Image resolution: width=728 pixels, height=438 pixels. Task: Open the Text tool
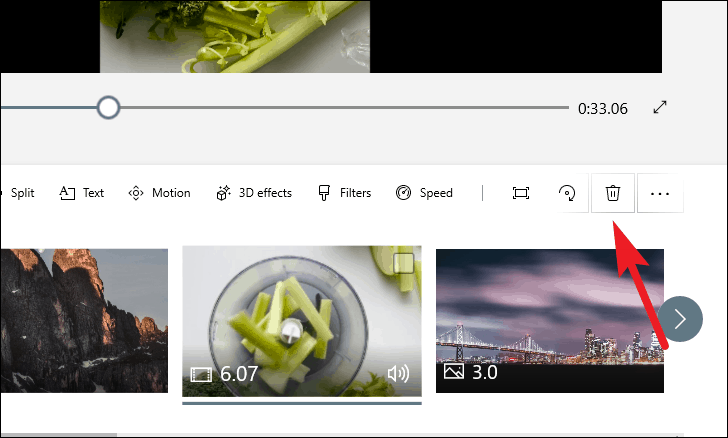pyautogui.click(x=82, y=193)
